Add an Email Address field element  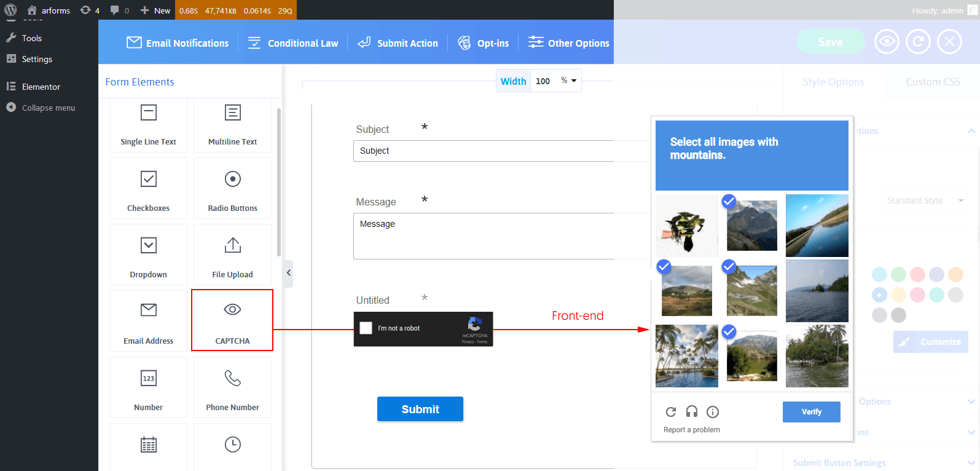tap(148, 321)
